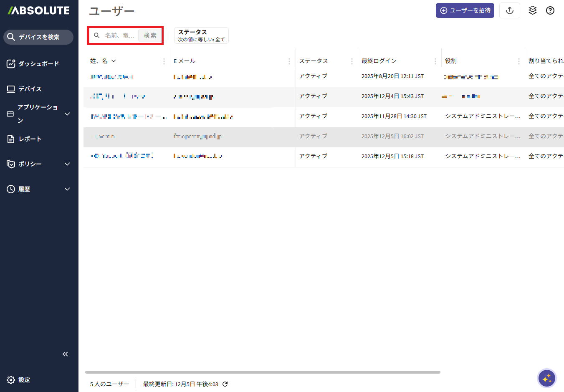Expand the ポリシー sidebar section
Screen dimensions: 564x392
point(67,164)
